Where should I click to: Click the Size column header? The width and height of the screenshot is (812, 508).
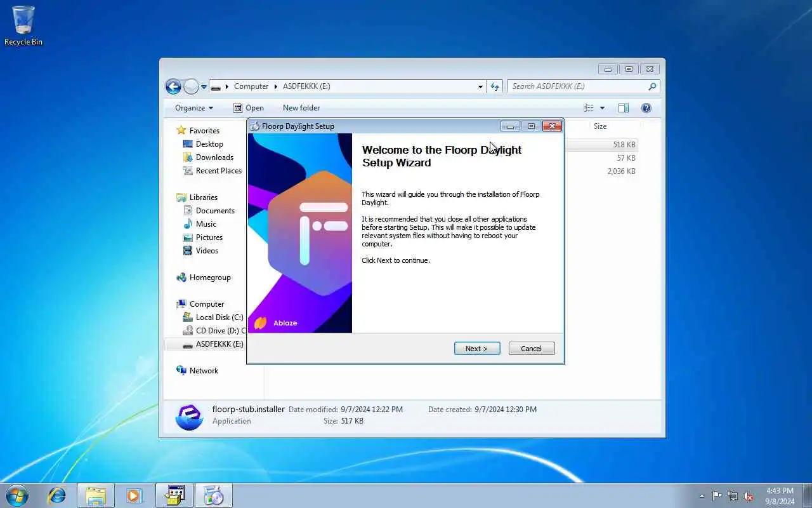(600, 126)
